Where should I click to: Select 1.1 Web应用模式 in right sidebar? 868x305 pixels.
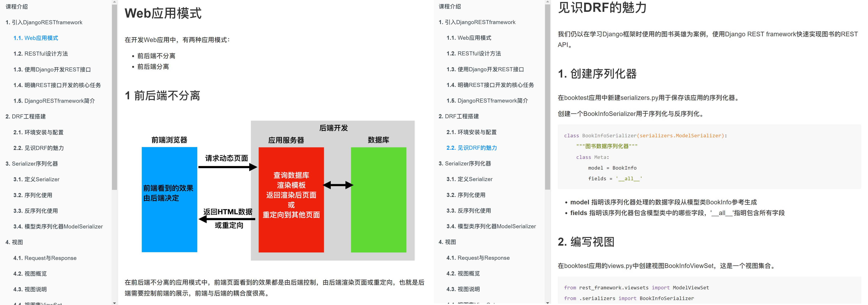[x=469, y=38]
